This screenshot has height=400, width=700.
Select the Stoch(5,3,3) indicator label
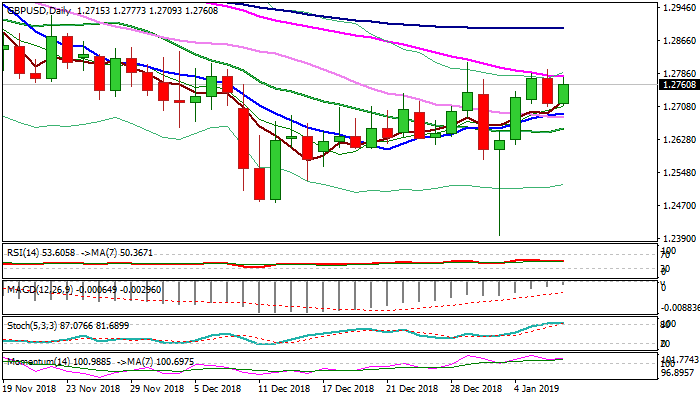pyautogui.click(x=27, y=325)
